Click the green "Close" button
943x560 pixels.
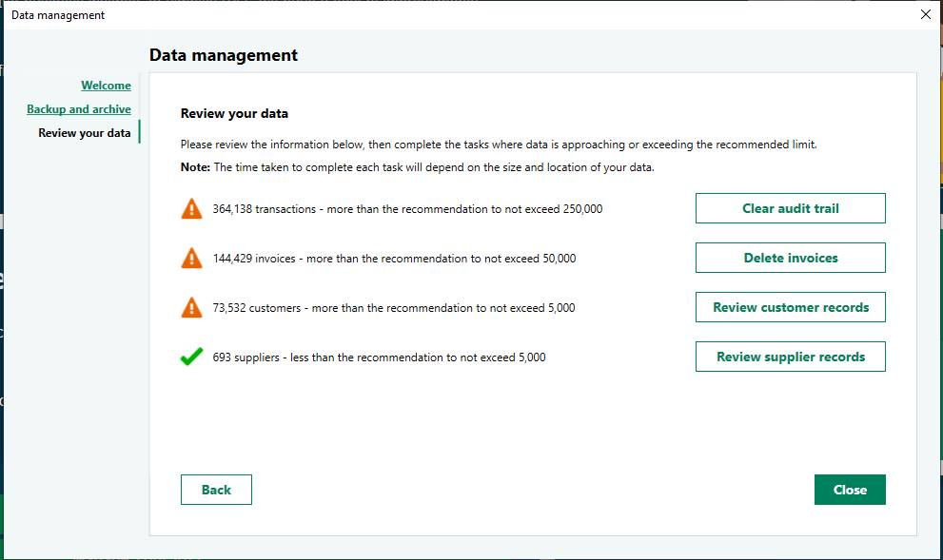click(x=849, y=489)
